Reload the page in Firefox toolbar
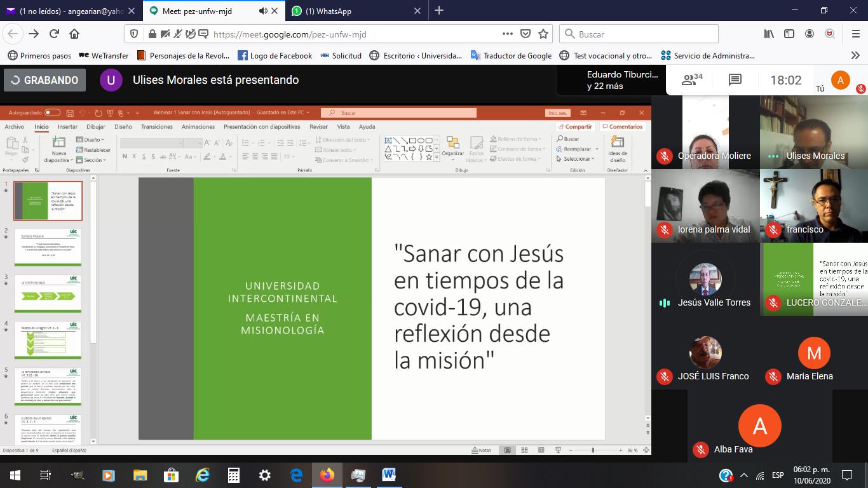Screen dimensions: 868x488 pos(54,34)
